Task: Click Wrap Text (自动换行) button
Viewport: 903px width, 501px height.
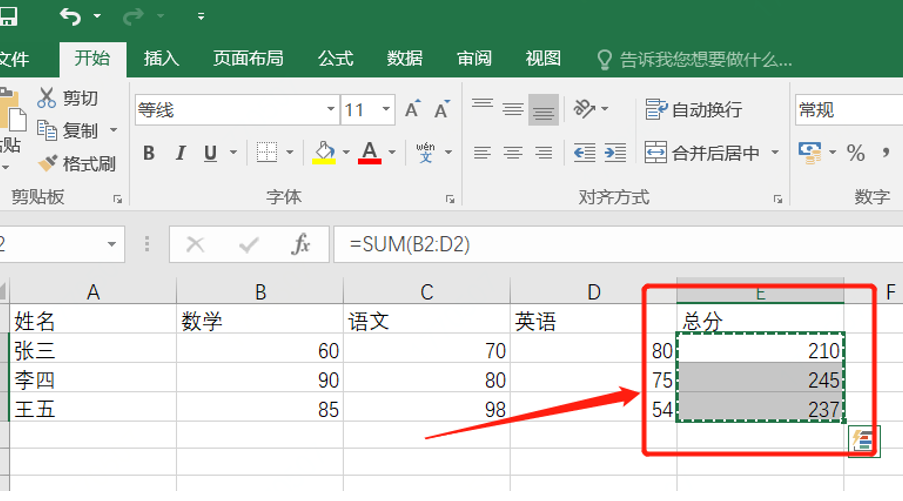Action: tap(693, 109)
